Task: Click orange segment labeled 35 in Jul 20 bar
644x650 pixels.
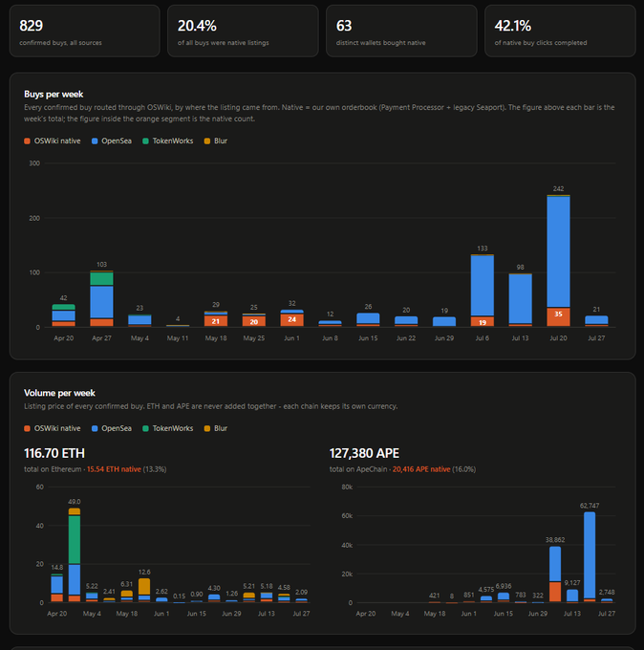Action: [x=558, y=317]
